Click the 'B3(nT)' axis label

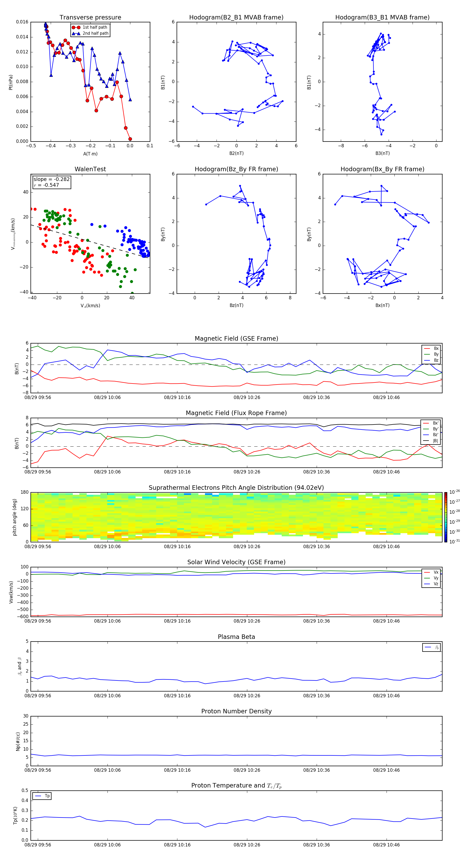[x=382, y=153]
